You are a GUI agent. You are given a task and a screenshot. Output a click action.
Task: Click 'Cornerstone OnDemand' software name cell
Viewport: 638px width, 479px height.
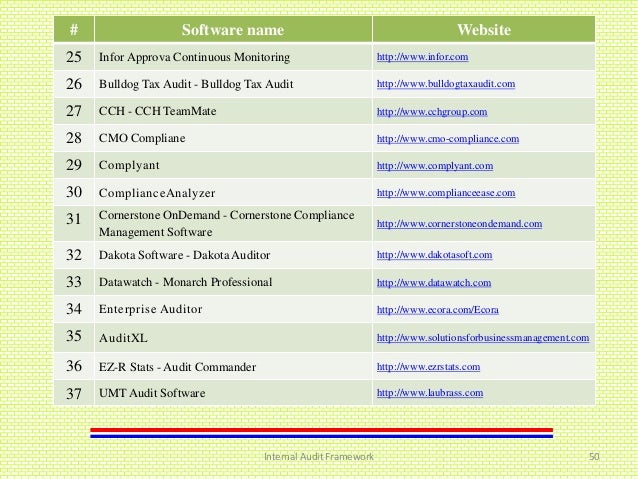coord(233,223)
